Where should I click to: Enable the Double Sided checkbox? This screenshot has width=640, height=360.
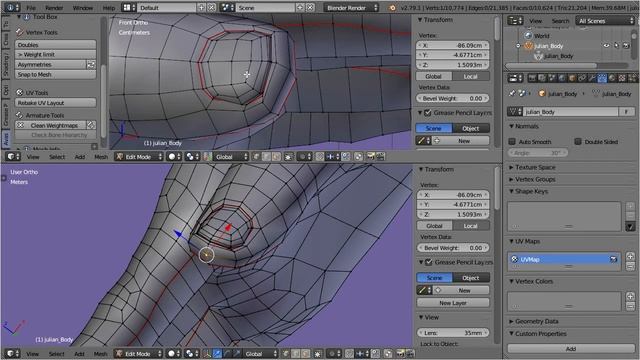pyautogui.click(x=578, y=142)
